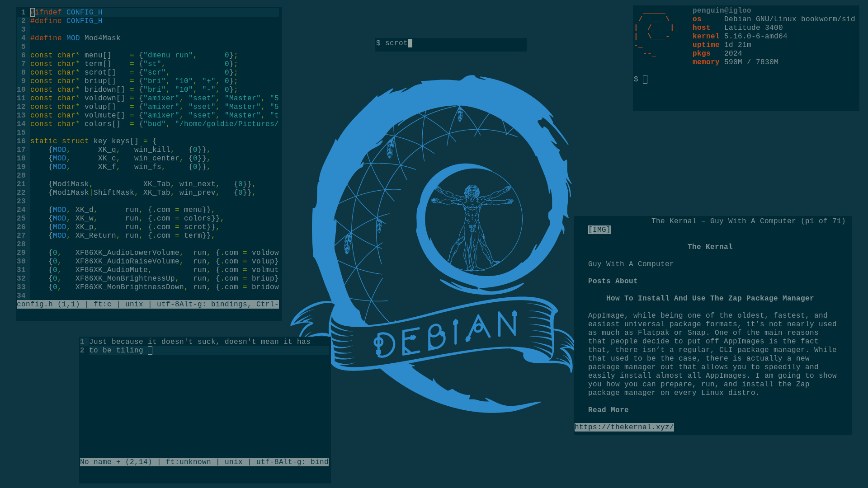Click line 1 '#ifndef CONFIG_H' in the editor
868x488 pixels.
click(x=66, y=13)
